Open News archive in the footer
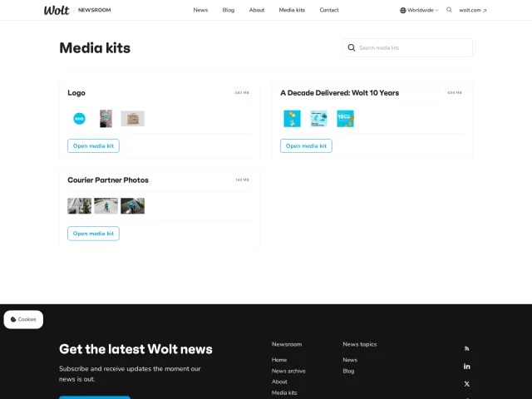The height and width of the screenshot is (399, 532). [x=288, y=371]
